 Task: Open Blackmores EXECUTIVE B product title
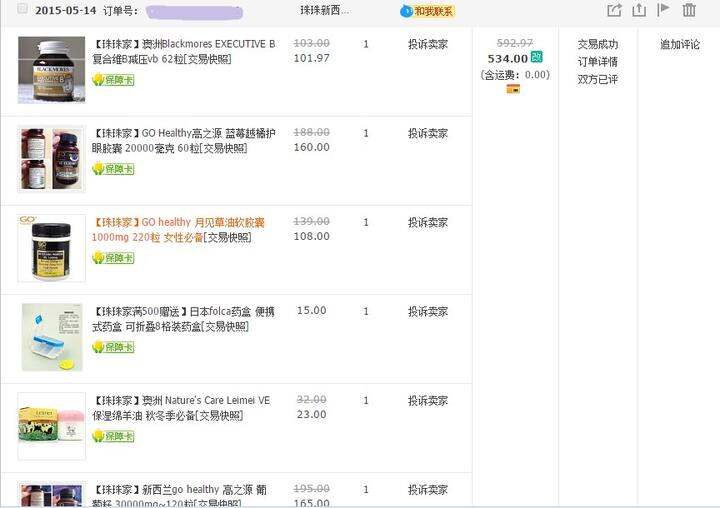click(184, 51)
